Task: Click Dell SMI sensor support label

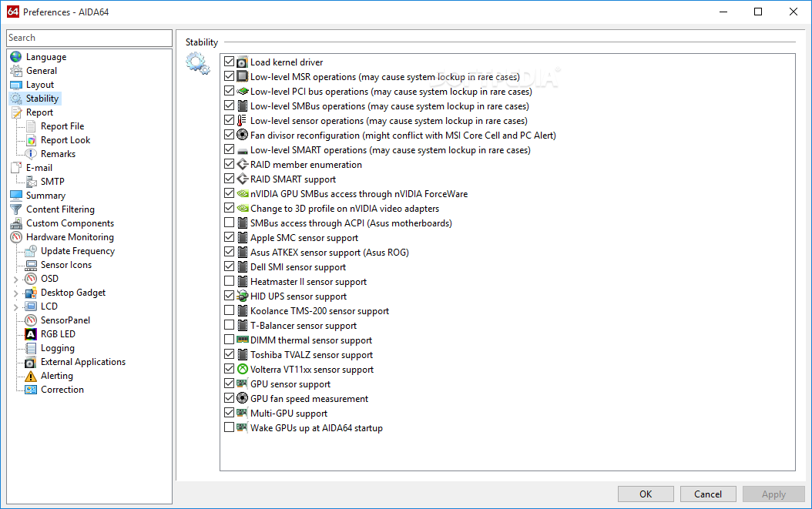Action: click(x=298, y=267)
